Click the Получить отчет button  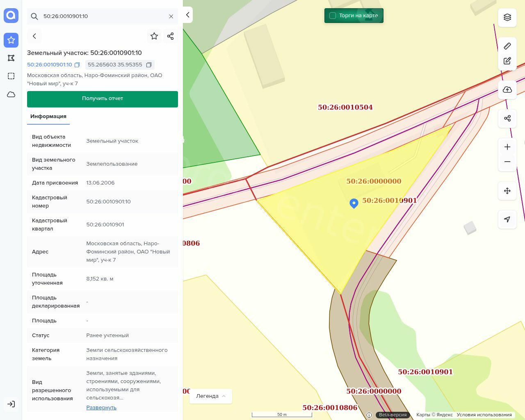coord(103,99)
